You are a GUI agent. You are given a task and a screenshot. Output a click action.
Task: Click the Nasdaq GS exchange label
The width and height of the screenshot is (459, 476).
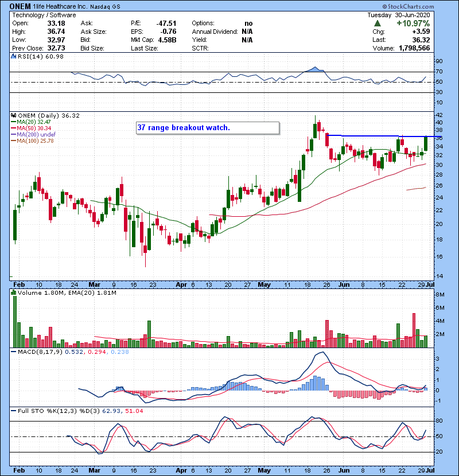(105, 6)
